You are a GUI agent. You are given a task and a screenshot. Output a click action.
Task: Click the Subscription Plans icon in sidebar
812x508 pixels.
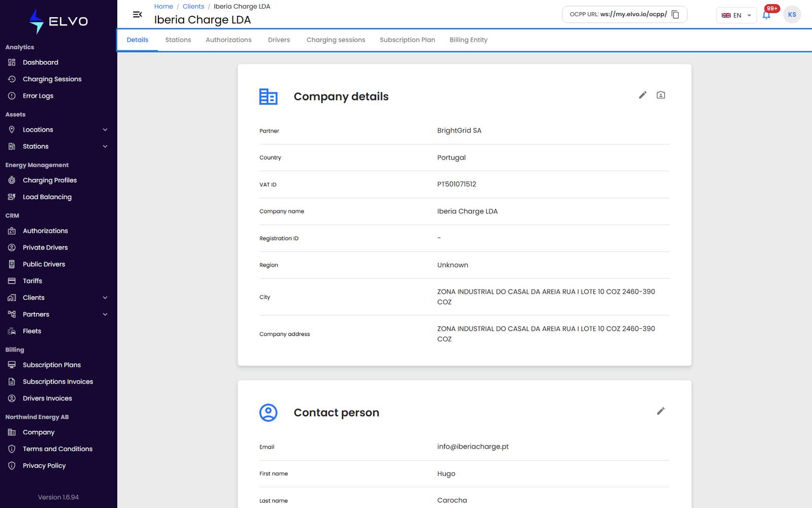12,365
